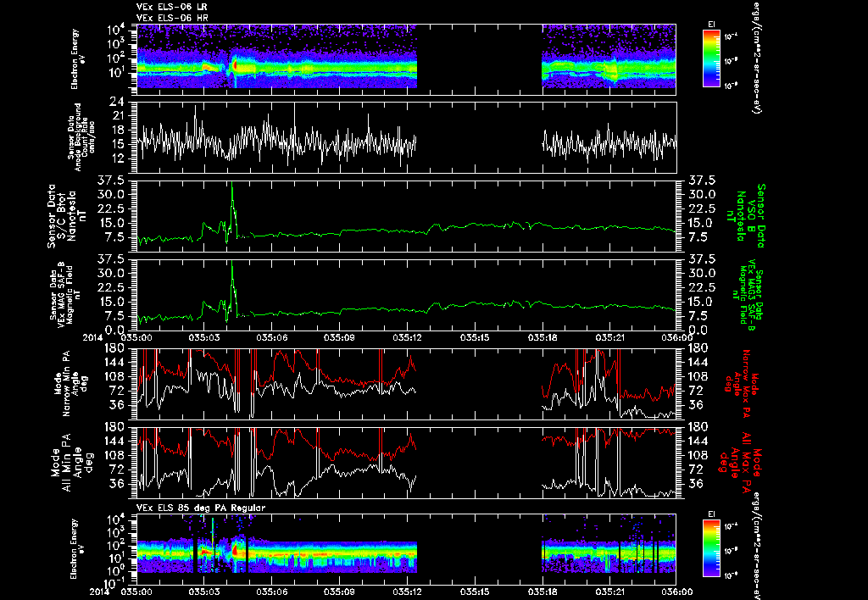Click the 'Anode Background Count Rate' axis label
This screenshot has width=868, height=600.
(81, 137)
